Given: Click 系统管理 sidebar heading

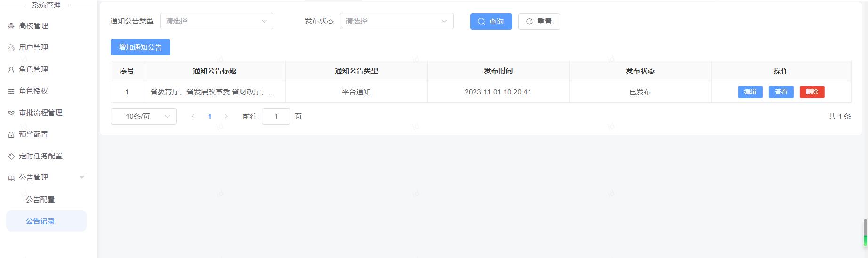Looking at the screenshot, I should [x=46, y=5].
